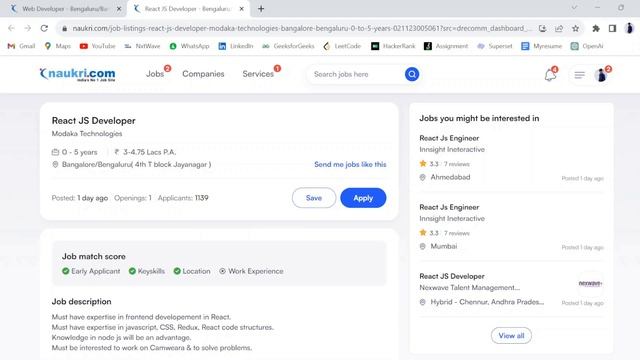The height and width of the screenshot is (360, 640).
Task: Open Chrome profile avatar in toolbar
Action: [629, 28]
